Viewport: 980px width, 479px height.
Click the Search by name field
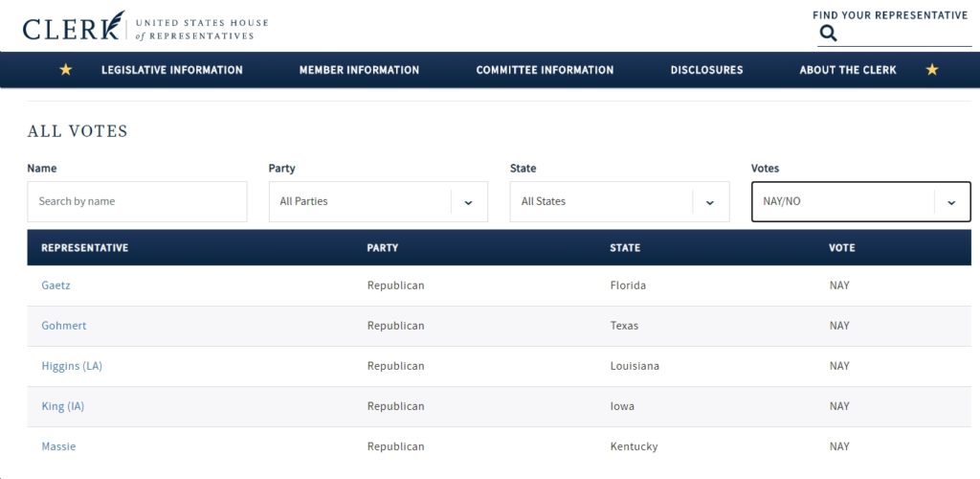coord(137,202)
